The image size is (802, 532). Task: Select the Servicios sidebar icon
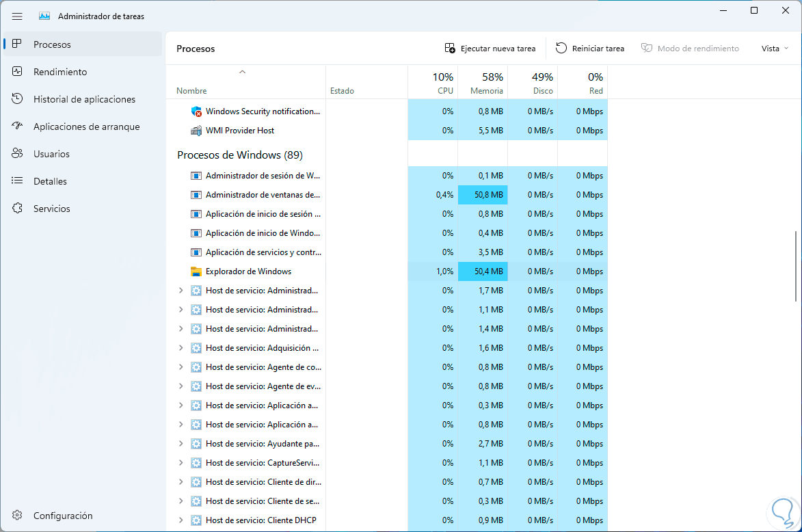click(x=17, y=208)
